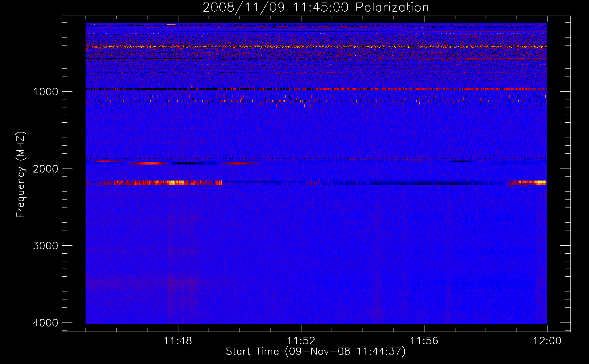Click the 1000 frequency tick label
Viewport: 589px width, 364px height.
pyautogui.click(x=46, y=91)
